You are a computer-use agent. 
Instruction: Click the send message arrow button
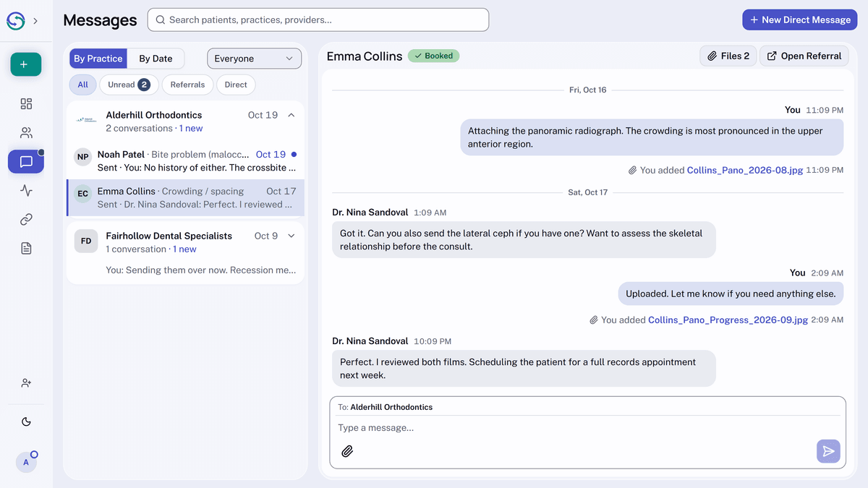(829, 451)
